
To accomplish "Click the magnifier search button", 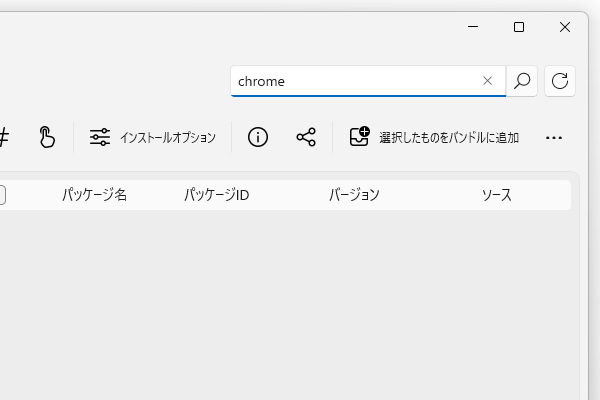I will click(522, 81).
